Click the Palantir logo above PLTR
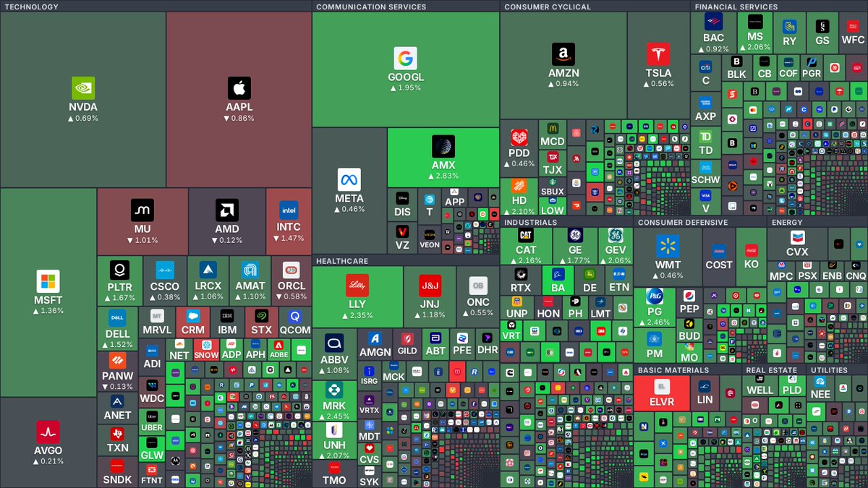868x488 pixels. pos(120,270)
